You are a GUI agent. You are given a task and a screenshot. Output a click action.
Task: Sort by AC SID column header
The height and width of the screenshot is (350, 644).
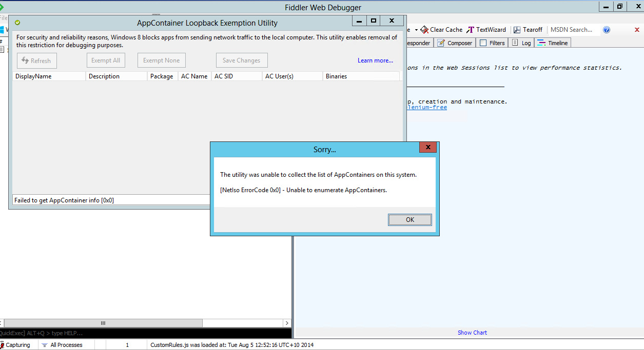click(237, 76)
